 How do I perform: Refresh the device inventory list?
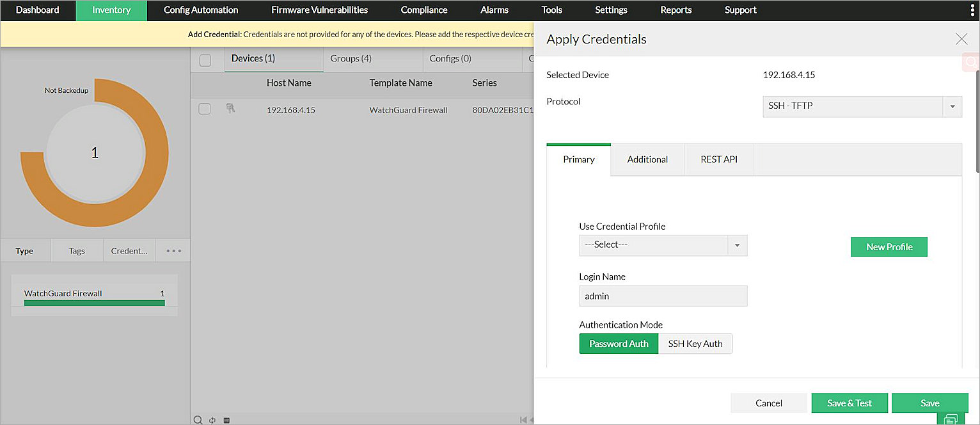[212, 419]
